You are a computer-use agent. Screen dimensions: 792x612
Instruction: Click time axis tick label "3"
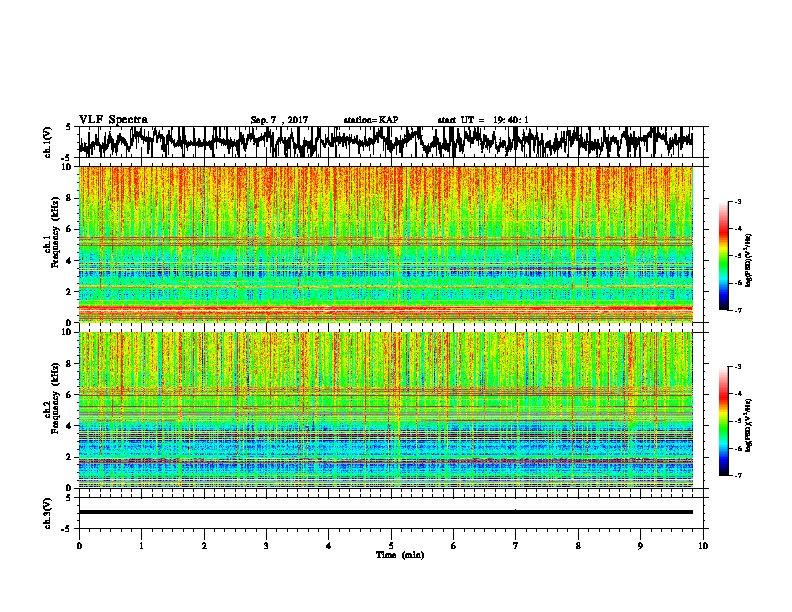[x=266, y=546]
